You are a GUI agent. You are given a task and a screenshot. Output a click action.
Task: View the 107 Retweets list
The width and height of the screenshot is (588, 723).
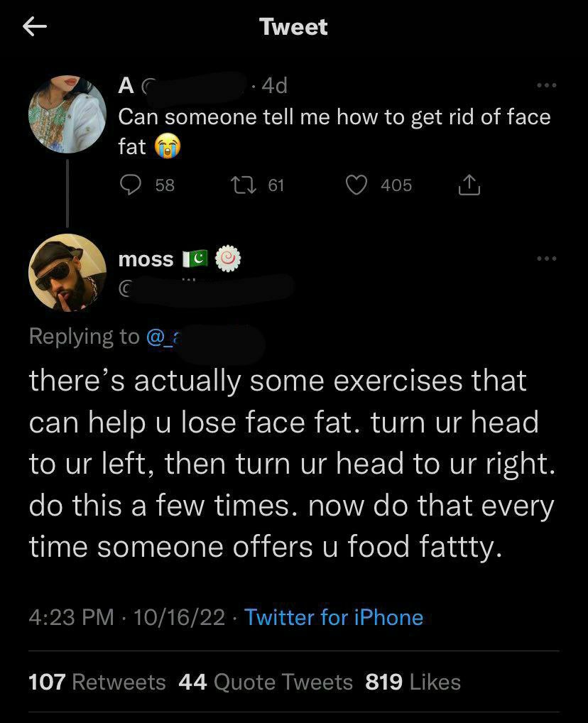click(x=97, y=682)
